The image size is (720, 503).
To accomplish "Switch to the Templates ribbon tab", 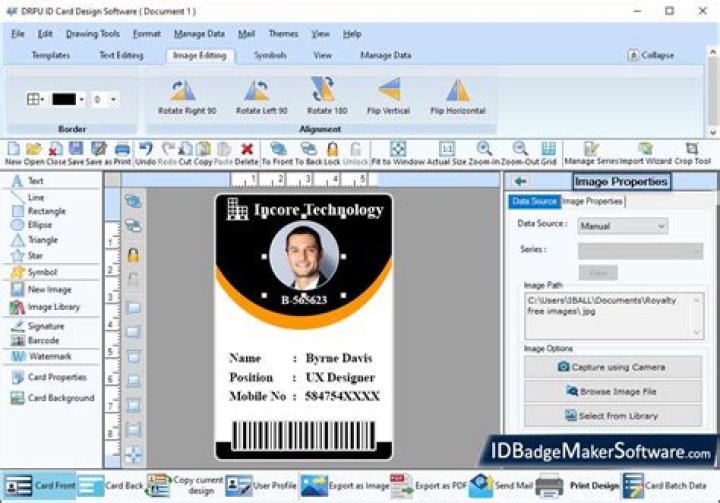I will pyautogui.click(x=51, y=55).
